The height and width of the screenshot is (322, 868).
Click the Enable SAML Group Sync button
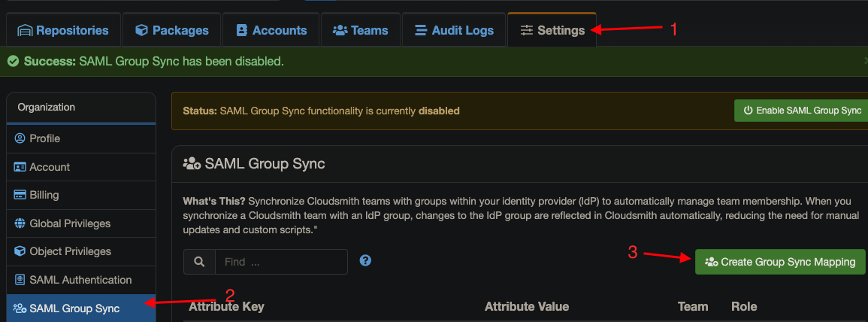tap(800, 111)
